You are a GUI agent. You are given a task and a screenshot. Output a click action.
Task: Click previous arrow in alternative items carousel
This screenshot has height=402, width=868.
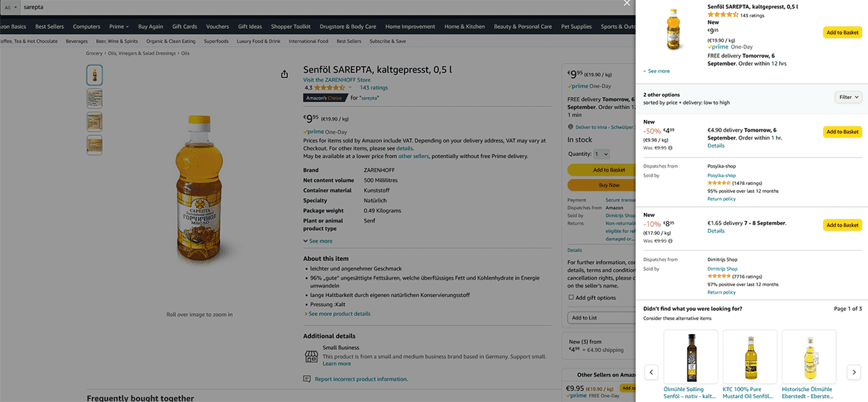651,372
